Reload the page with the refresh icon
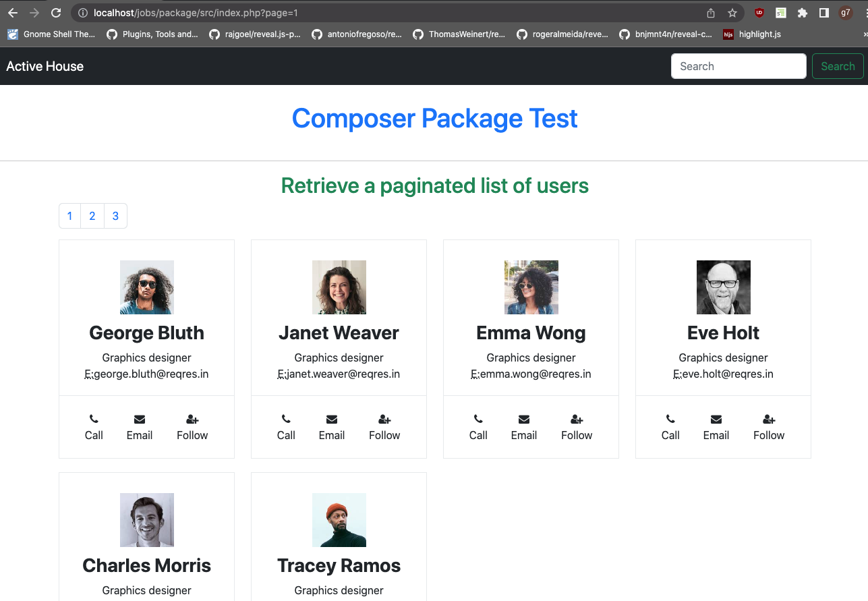Image resolution: width=868 pixels, height=601 pixels. point(57,13)
